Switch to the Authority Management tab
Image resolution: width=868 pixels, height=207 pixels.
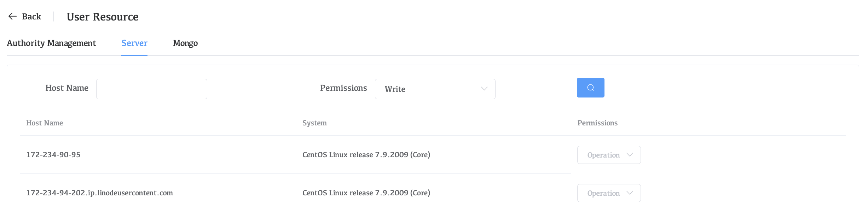coord(51,43)
